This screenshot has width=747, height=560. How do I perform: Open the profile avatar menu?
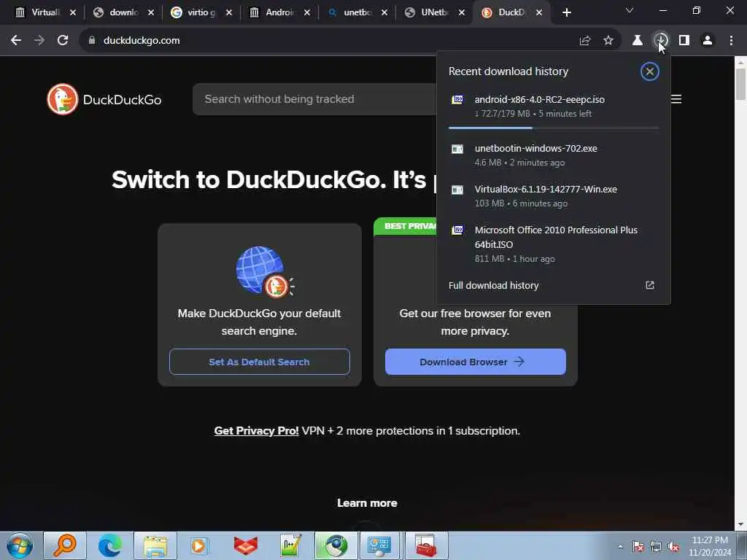pyautogui.click(x=708, y=41)
